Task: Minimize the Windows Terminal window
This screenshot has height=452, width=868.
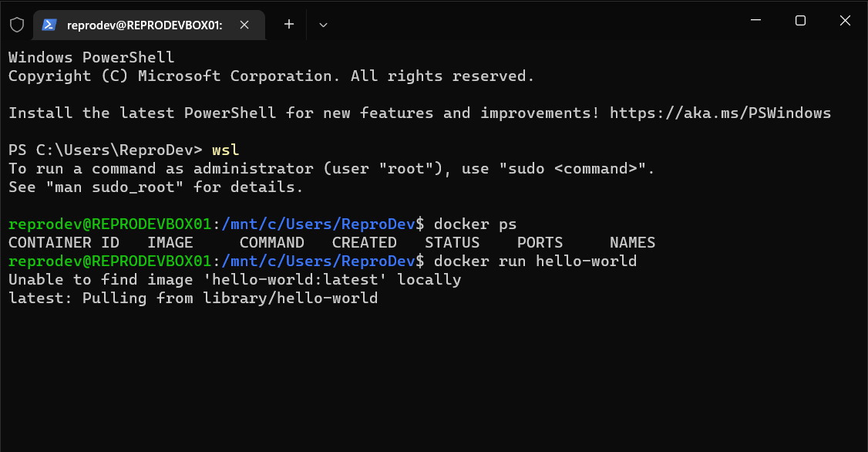Action: (x=755, y=21)
